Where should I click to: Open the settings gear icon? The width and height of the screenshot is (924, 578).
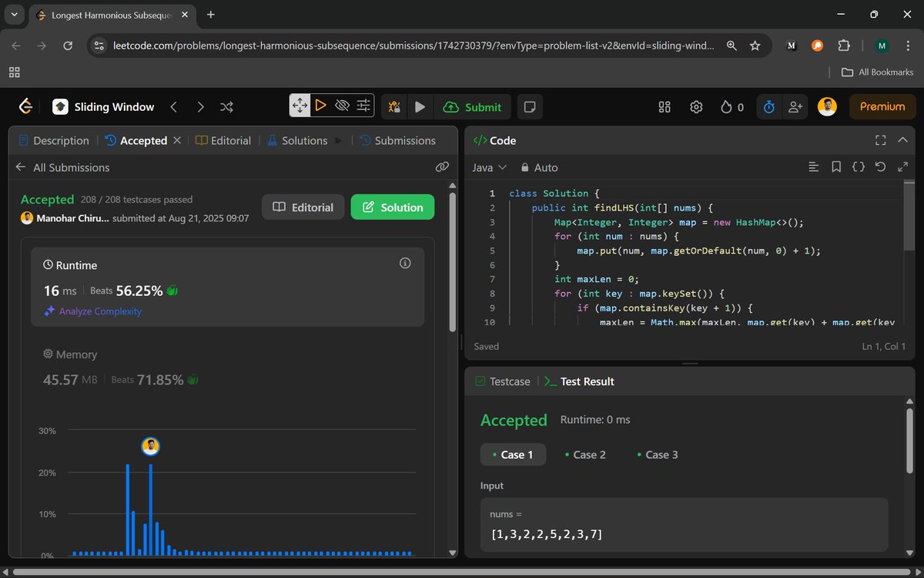tap(696, 107)
